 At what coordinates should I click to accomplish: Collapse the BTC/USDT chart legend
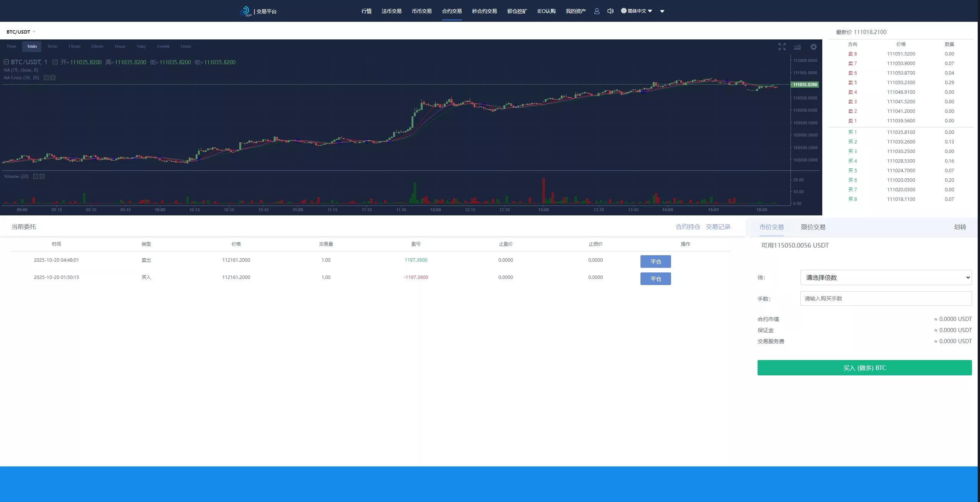tap(6, 62)
